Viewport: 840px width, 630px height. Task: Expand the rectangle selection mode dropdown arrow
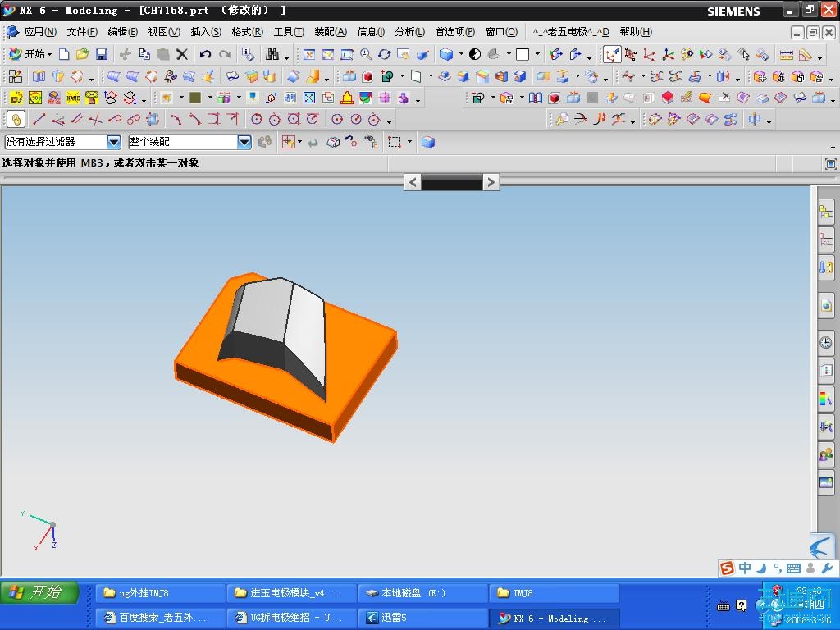[410, 142]
